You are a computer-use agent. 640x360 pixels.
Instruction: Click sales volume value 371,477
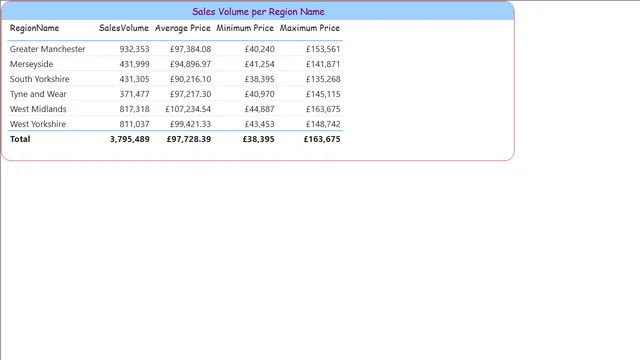click(x=134, y=94)
